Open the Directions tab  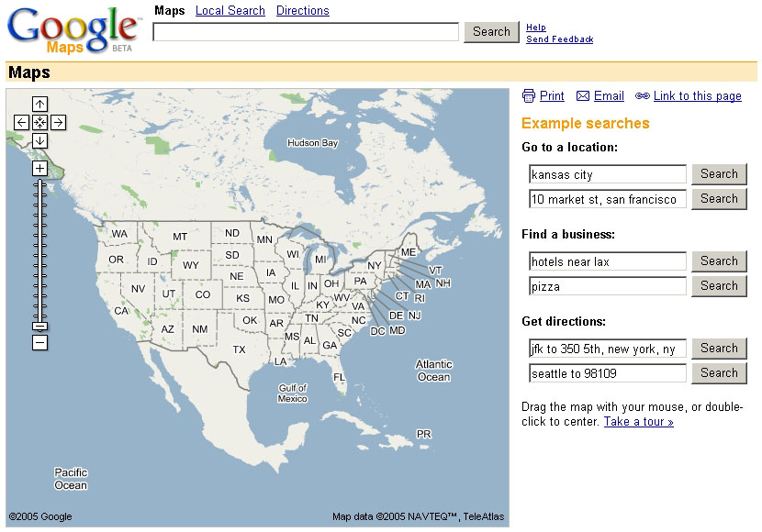303,11
